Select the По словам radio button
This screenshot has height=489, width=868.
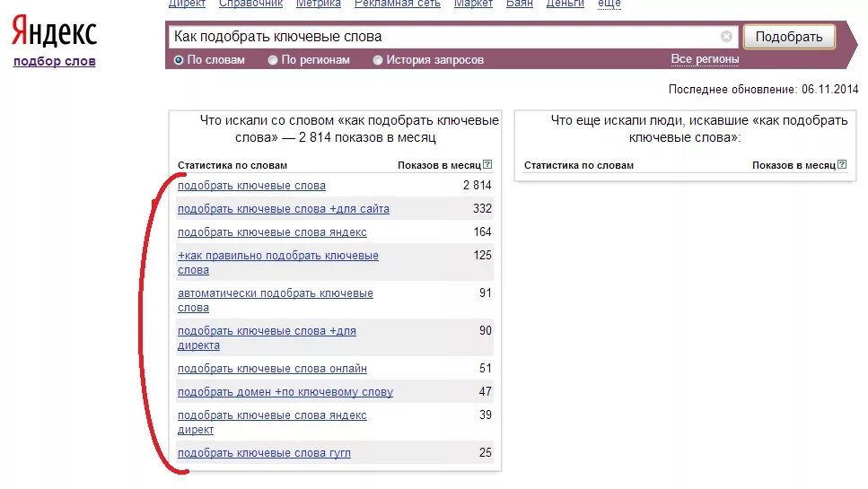179,60
